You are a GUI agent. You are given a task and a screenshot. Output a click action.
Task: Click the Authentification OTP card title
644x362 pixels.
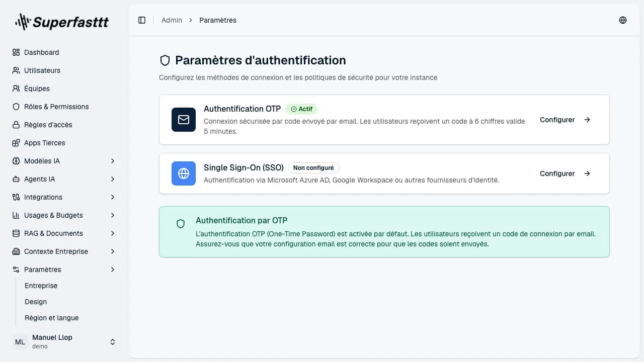click(242, 109)
